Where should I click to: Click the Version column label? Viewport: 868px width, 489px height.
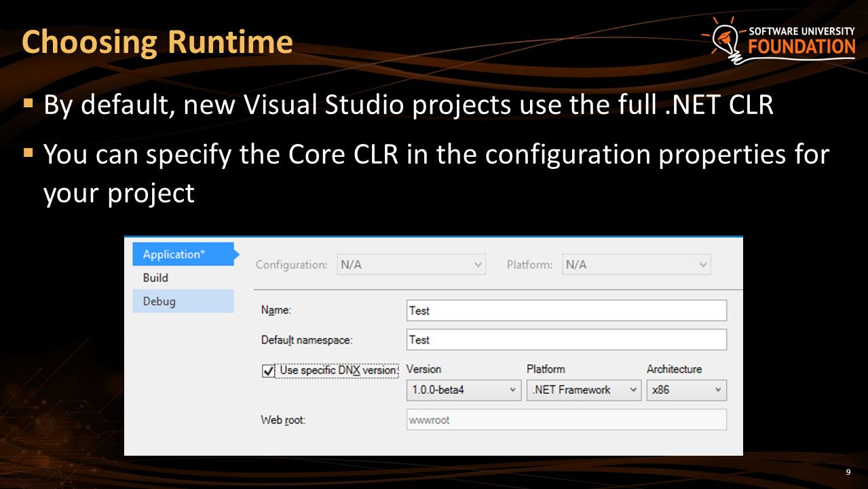tap(423, 369)
